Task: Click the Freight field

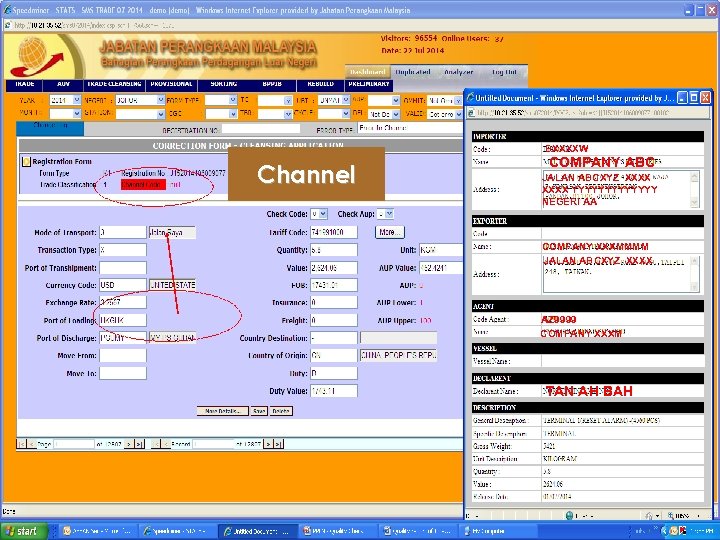Action: [x=334, y=321]
